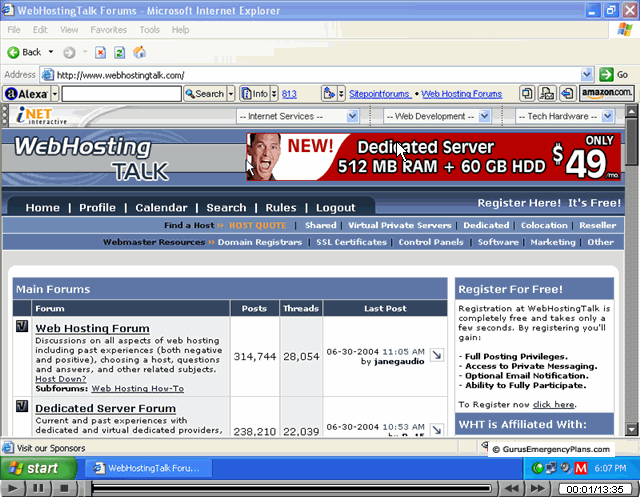Click the player Stop button
This screenshot has width=640, height=497.
pos(64,488)
